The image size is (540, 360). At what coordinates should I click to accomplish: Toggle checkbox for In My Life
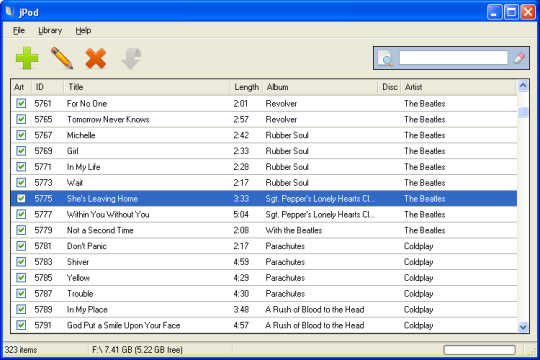tap(21, 167)
